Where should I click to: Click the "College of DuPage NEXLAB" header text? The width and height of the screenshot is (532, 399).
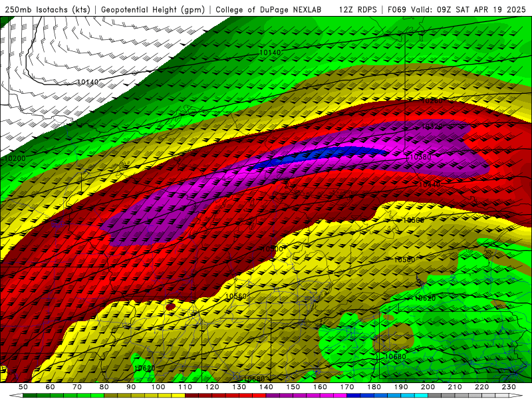[x=269, y=9]
